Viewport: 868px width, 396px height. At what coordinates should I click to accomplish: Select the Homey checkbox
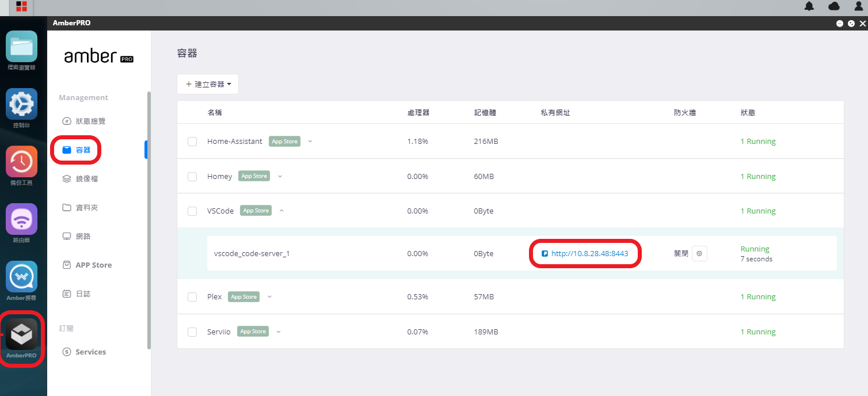(x=192, y=177)
